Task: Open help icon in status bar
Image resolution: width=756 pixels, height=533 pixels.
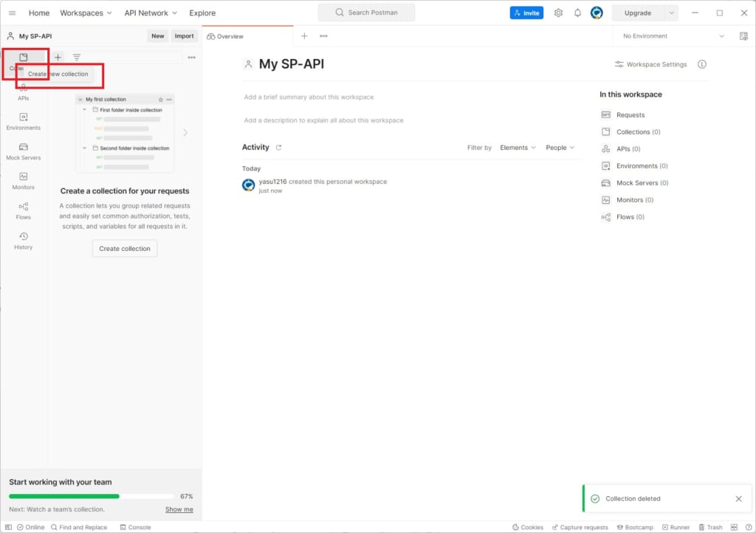Action: (x=749, y=527)
